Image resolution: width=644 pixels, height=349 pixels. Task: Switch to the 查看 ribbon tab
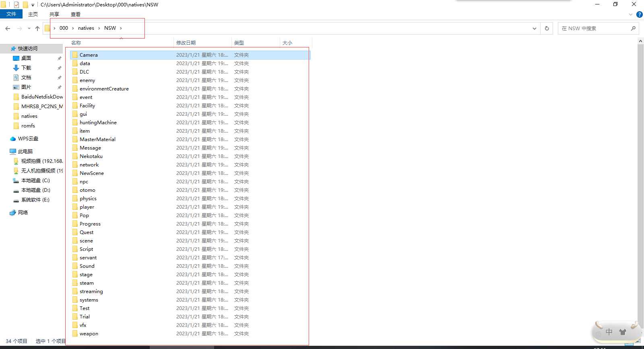[x=75, y=14]
